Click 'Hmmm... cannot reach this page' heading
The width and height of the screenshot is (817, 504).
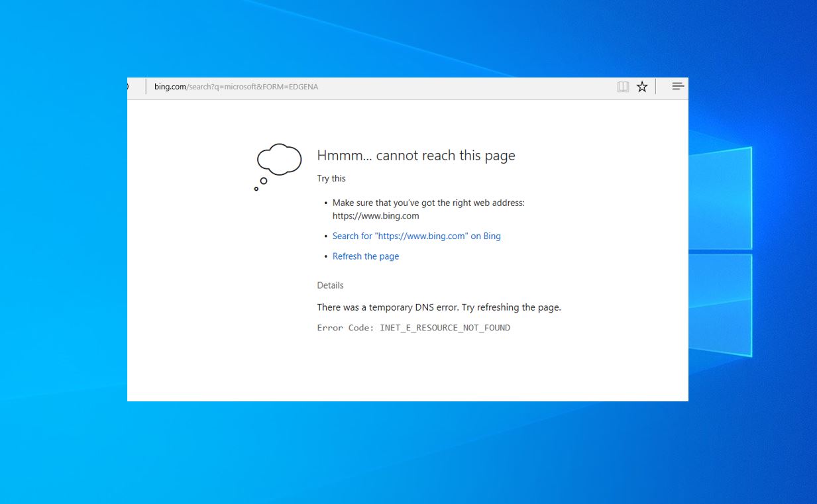tap(416, 155)
